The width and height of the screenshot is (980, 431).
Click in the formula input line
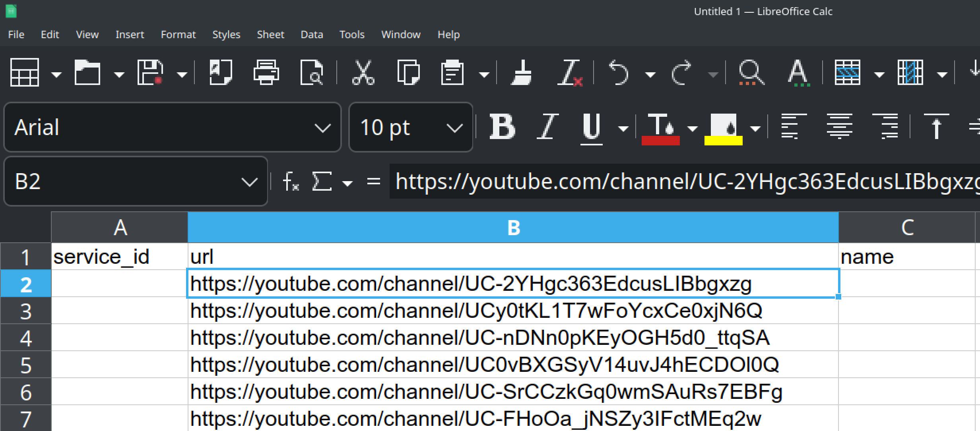pos(685,181)
